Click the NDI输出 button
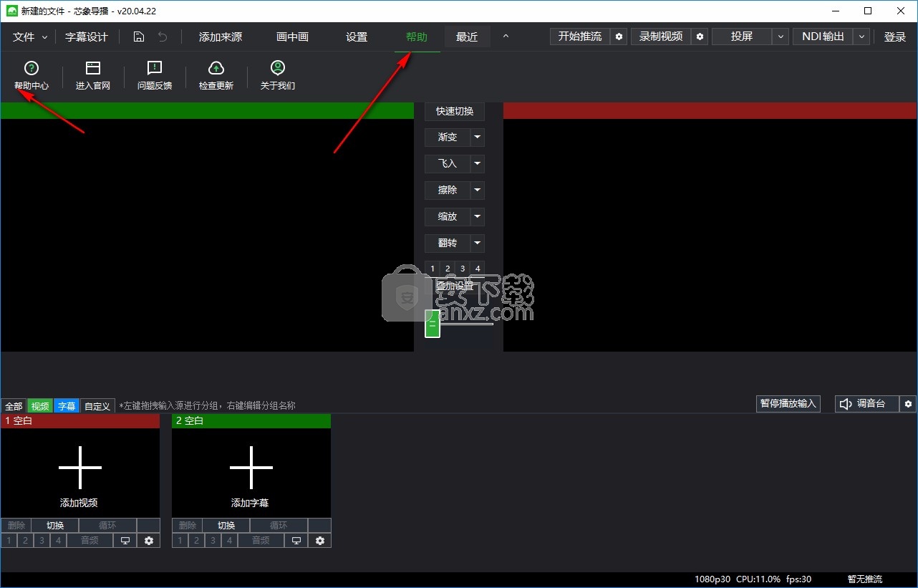The image size is (918, 588). tap(823, 37)
